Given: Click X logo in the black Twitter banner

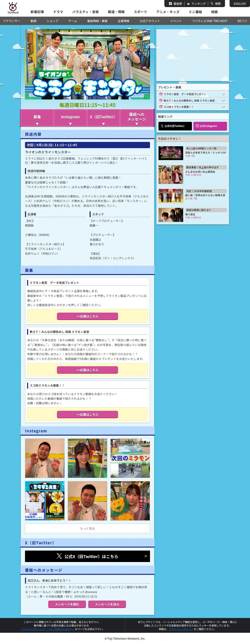Looking at the screenshot, I should (x=59, y=556).
